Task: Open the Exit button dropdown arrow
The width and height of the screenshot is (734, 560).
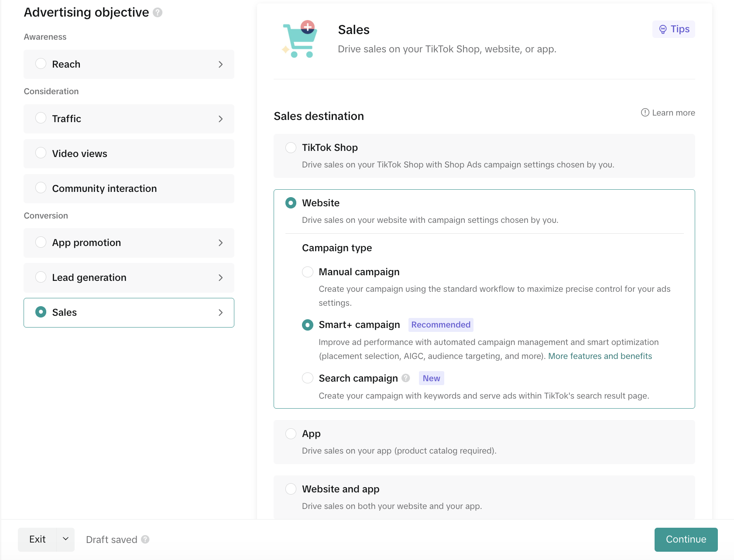Action: tap(65, 539)
